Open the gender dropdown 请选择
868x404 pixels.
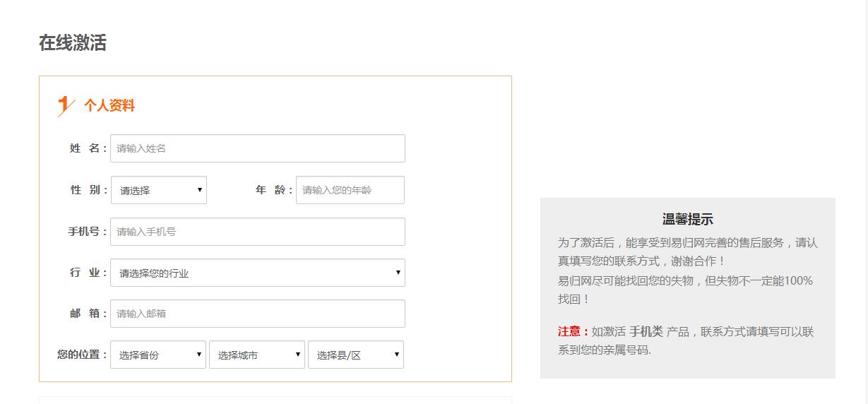[159, 190]
